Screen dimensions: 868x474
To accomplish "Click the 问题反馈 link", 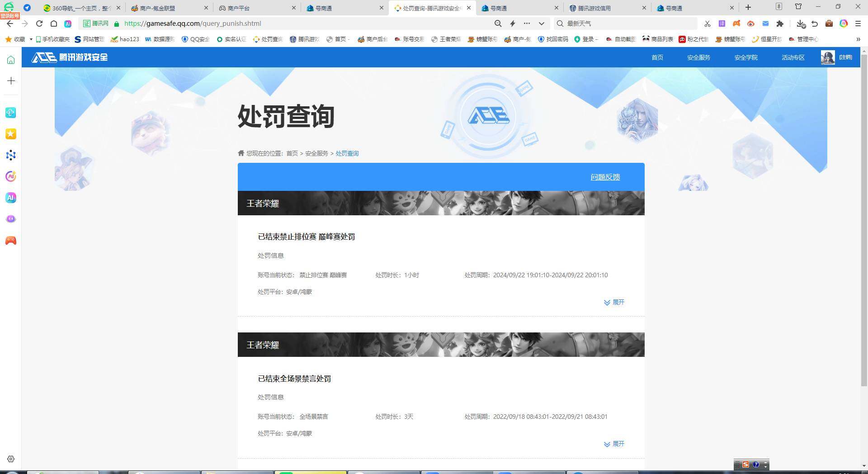I will pyautogui.click(x=605, y=177).
